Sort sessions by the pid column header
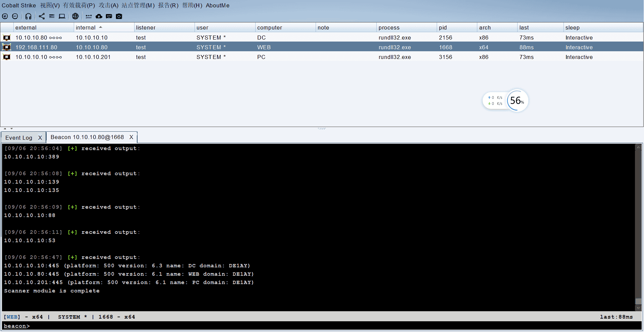The image size is (644, 332). click(443, 27)
